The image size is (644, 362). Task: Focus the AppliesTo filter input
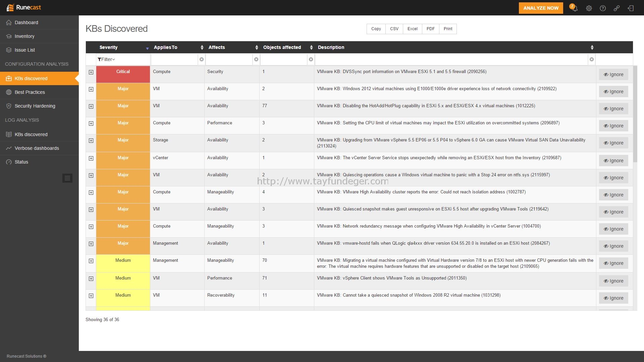(174, 59)
